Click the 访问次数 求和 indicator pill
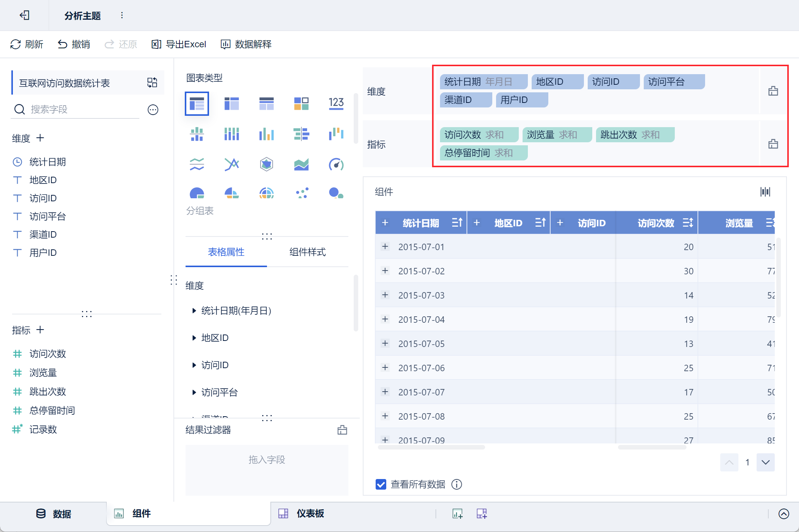Screen dimensions: 799x532 pyautogui.click(x=479, y=135)
